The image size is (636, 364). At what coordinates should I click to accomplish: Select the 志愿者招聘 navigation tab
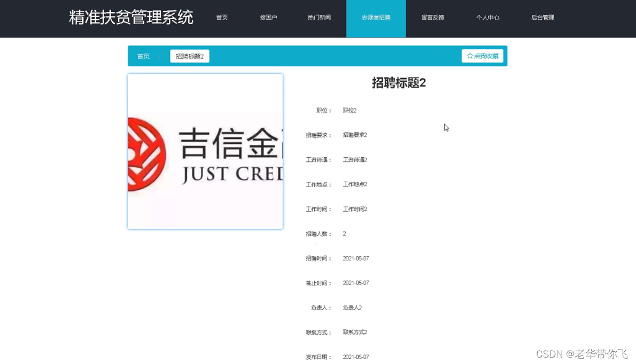click(x=376, y=19)
